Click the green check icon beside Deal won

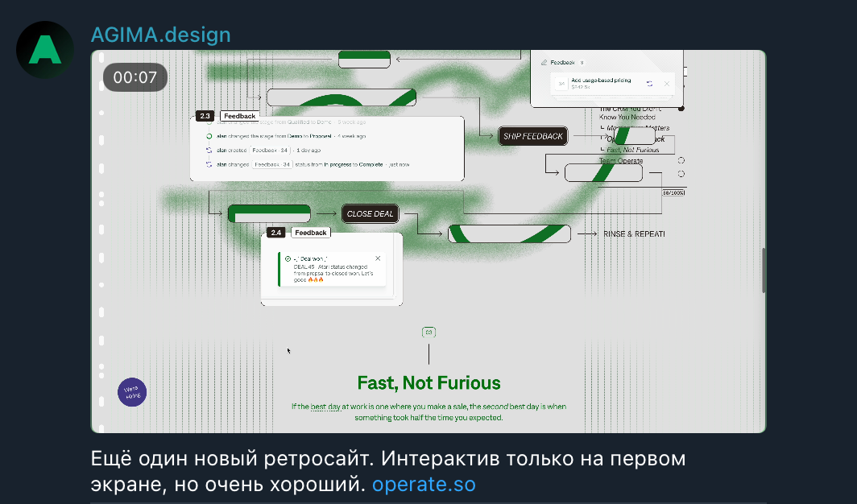(x=288, y=258)
